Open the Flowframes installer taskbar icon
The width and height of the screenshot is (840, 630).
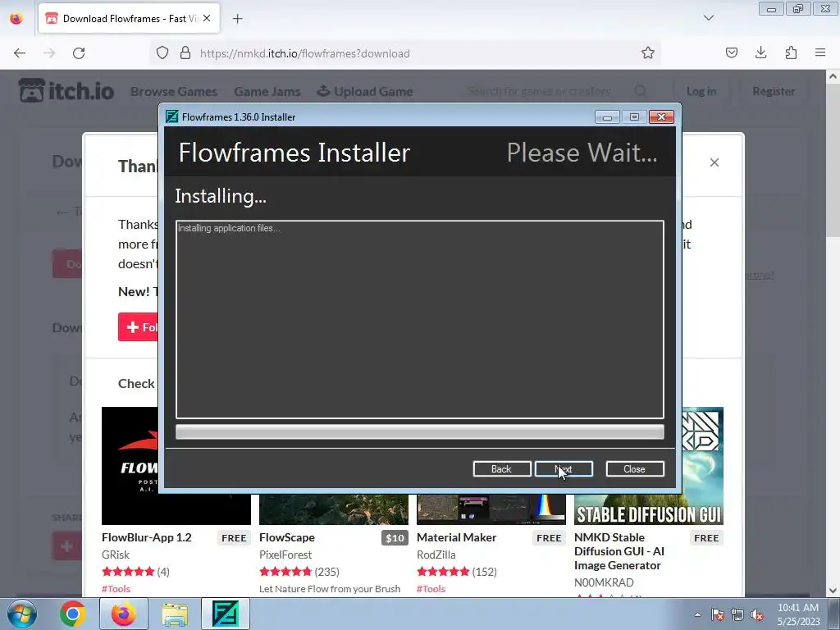(226, 614)
